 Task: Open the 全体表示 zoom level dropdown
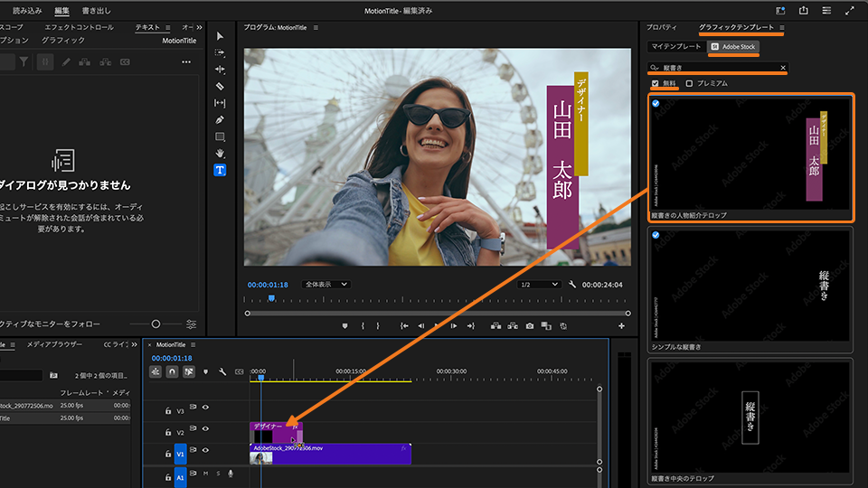[x=325, y=284]
